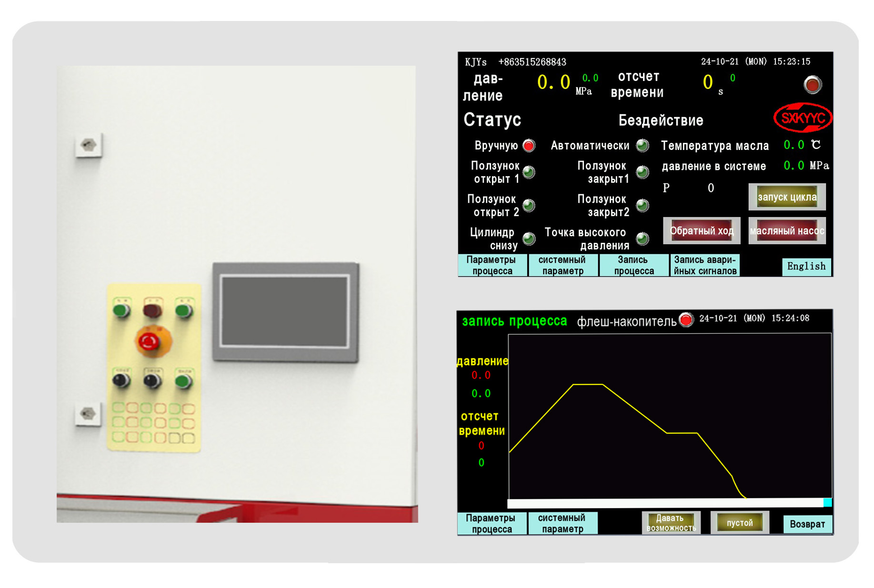Click the Точка высокого давления indicator
Image resolution: width=874 pixels, height=588 pixels.
tap(643, 239)
